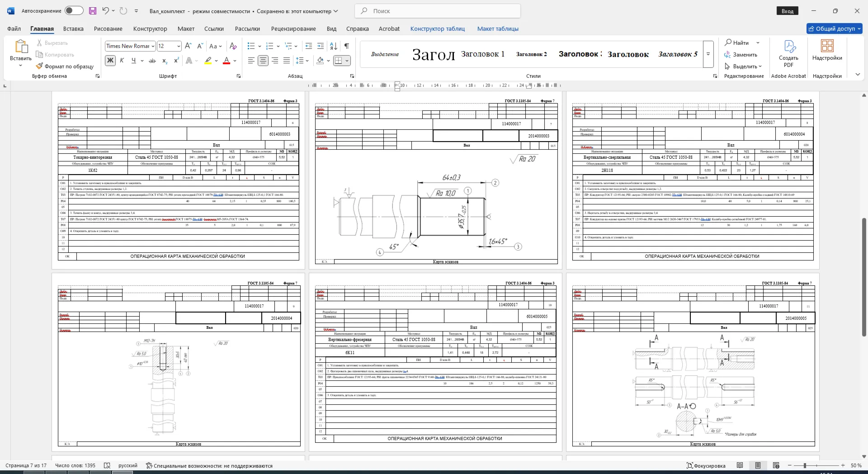Increase font size with the grow icon
This screenshot has width=868, height=474.
point(188,46)
